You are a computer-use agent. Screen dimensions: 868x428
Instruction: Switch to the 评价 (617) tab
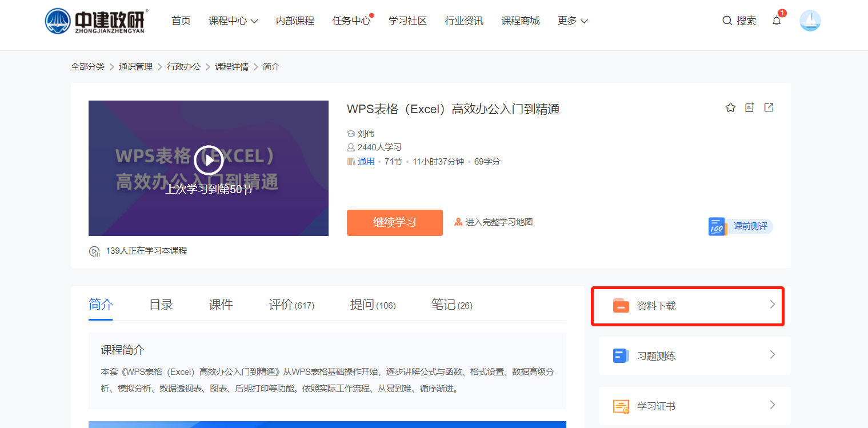[x=291, y=305]
